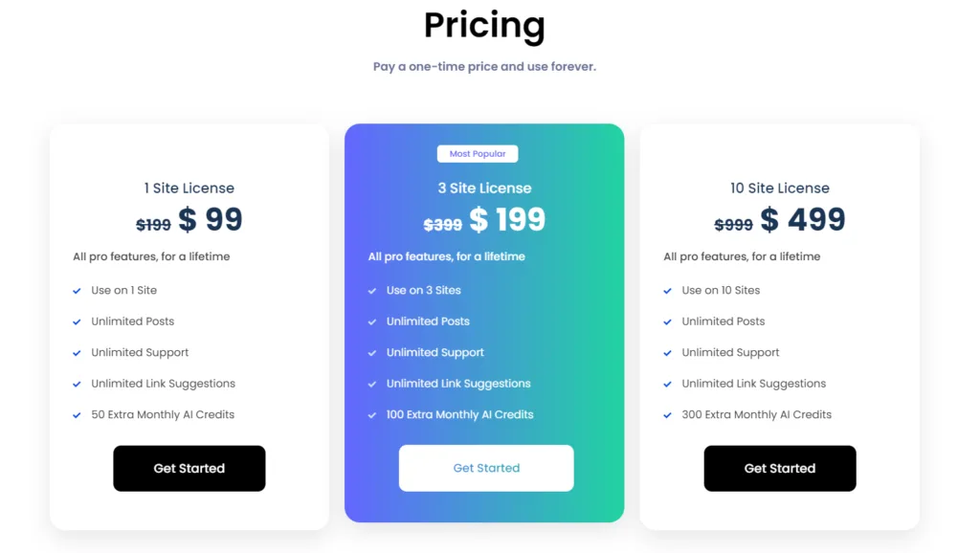Click the crossed-out $999 price

[x=733, y=224]
